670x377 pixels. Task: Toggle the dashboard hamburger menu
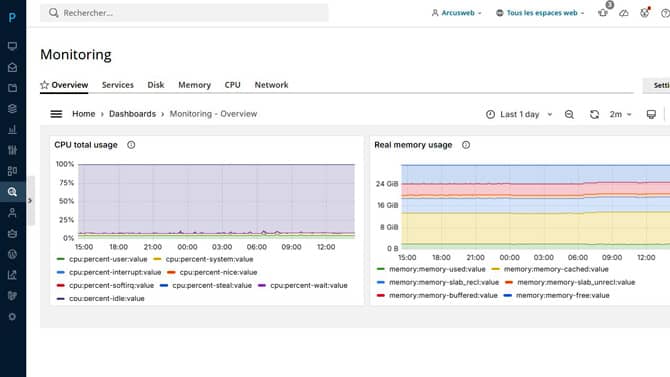point(56,114)
